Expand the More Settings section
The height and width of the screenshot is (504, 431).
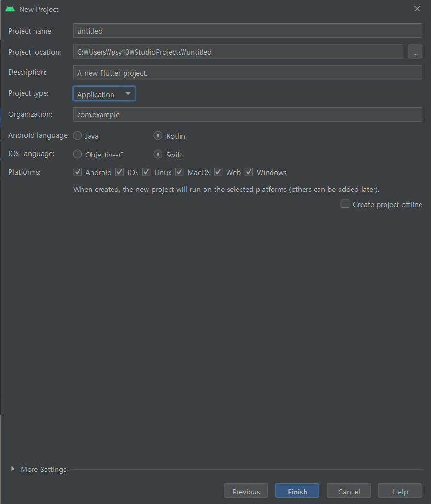pyautogui.click(x=13, y=469)
